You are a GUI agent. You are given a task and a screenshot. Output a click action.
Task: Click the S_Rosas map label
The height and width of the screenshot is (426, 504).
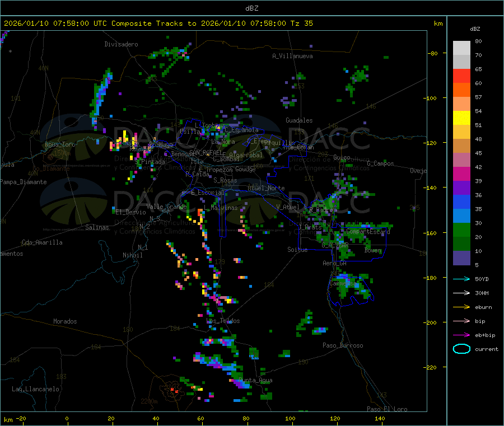coord(225,180)
